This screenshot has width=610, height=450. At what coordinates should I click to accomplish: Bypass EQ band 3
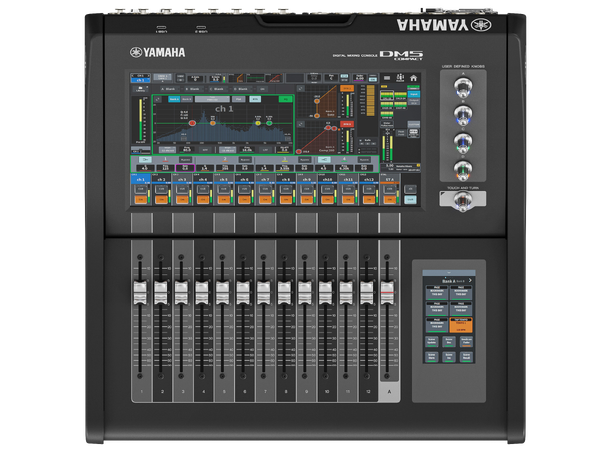tap(304, 159)
